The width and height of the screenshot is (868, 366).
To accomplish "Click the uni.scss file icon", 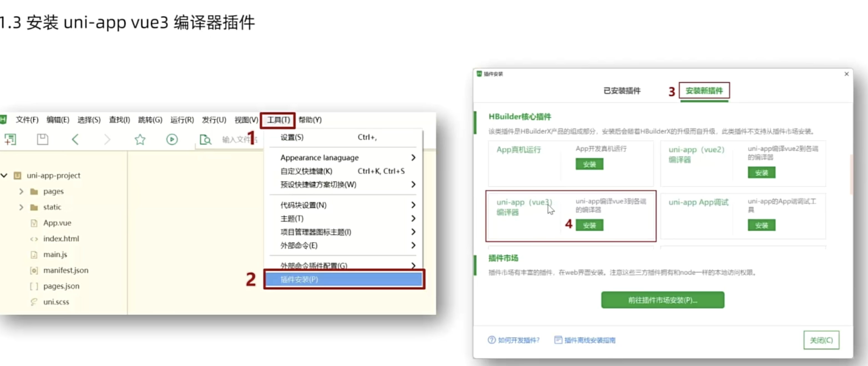I will (x=34, y=302).
